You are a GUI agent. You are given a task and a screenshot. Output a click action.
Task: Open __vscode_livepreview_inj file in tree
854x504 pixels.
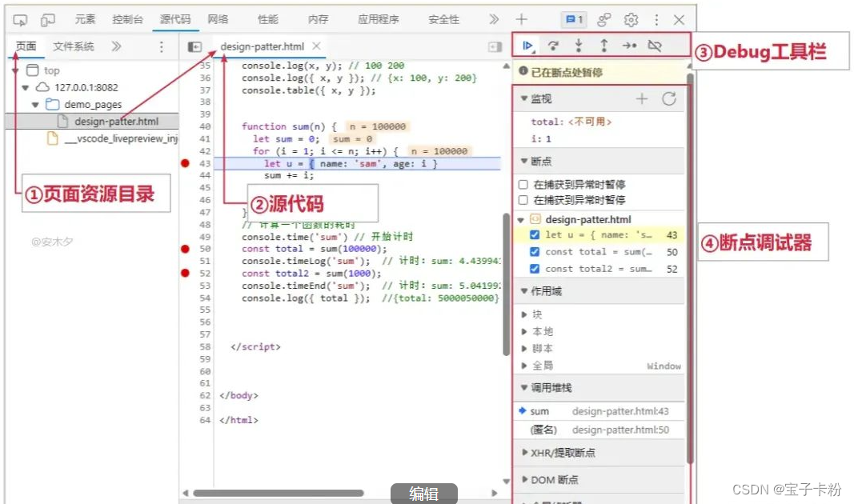pos(121,138)
